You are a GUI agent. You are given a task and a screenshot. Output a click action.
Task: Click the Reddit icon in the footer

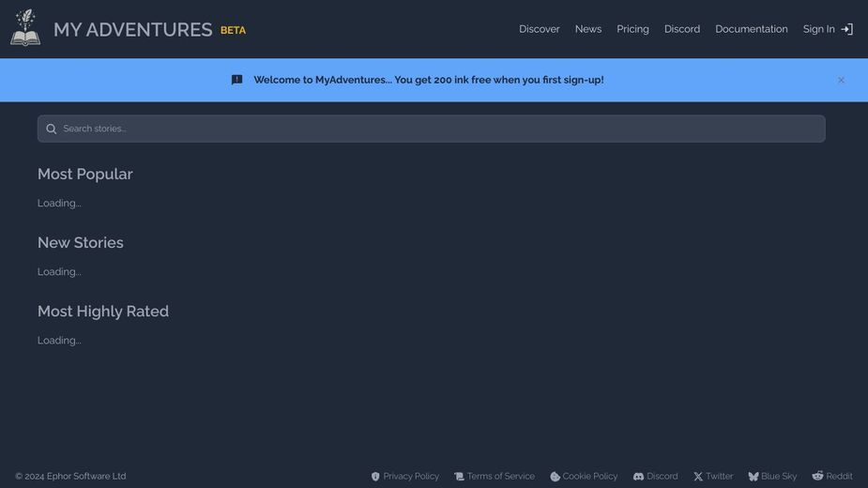coord(817,476)
